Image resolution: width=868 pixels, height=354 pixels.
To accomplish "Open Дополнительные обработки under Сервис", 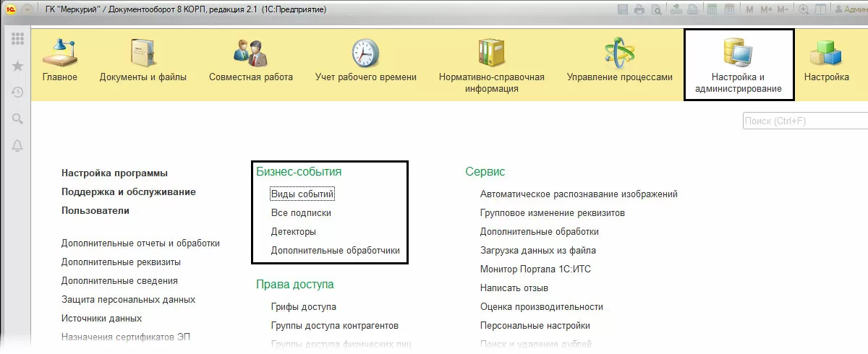I will [x=540, y=232].
